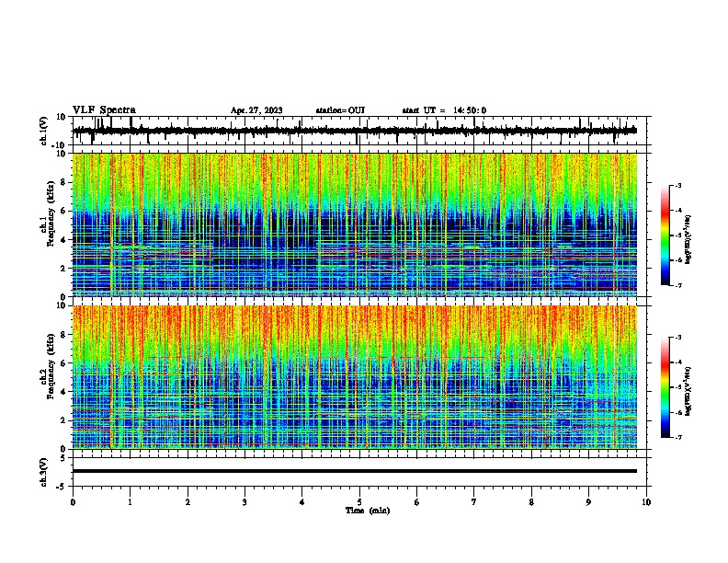
Task: Click the 'ch.2 Frequency (kHz)' axis label
Action: [x=47, y=366]
